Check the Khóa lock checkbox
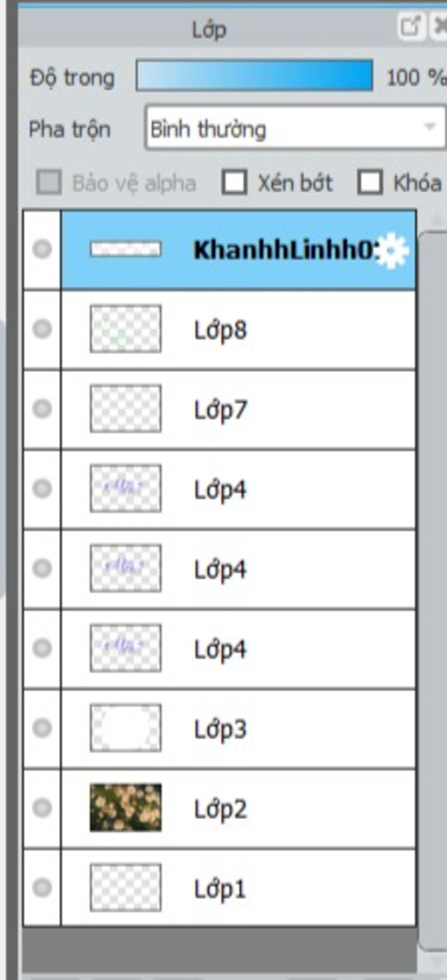Screen dimensions: 447x980 pyautogui.click(x=370, y=182)
